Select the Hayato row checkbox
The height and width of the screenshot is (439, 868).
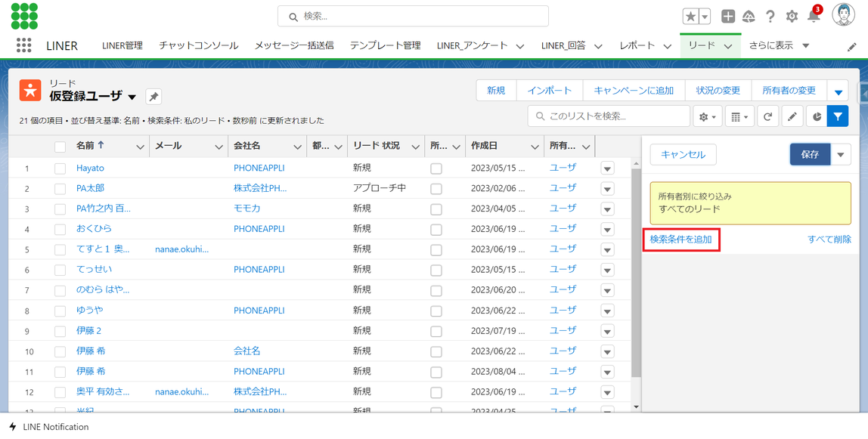point(60,168)
